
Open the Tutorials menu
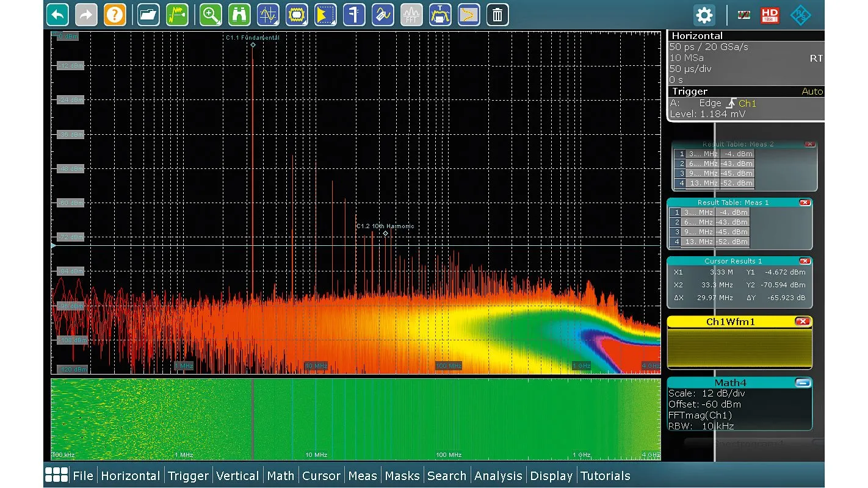click(605, 476)
